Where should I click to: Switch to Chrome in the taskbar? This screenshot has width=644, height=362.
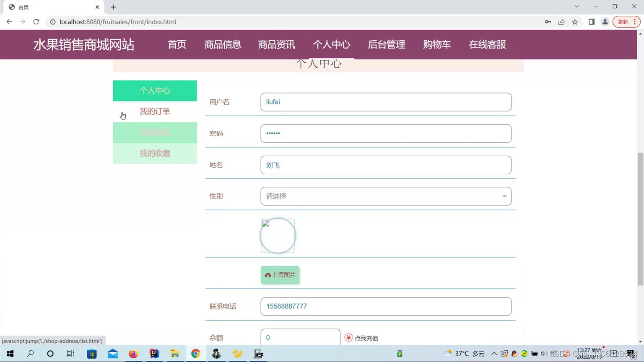click(196, 354)
